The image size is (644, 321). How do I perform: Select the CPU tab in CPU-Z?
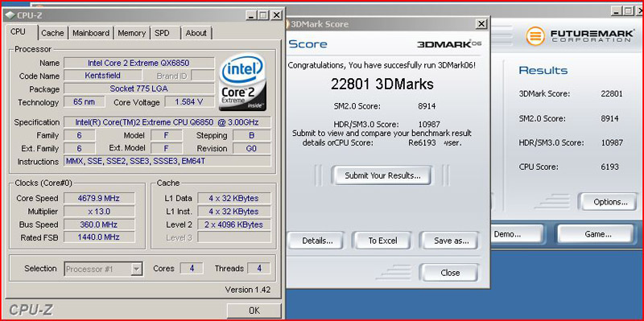click(18, 32)
